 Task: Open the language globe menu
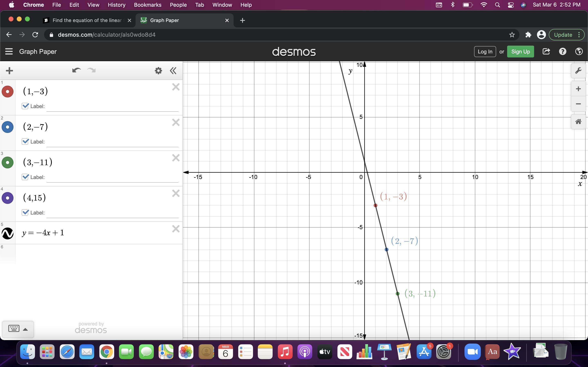(579, 51)
